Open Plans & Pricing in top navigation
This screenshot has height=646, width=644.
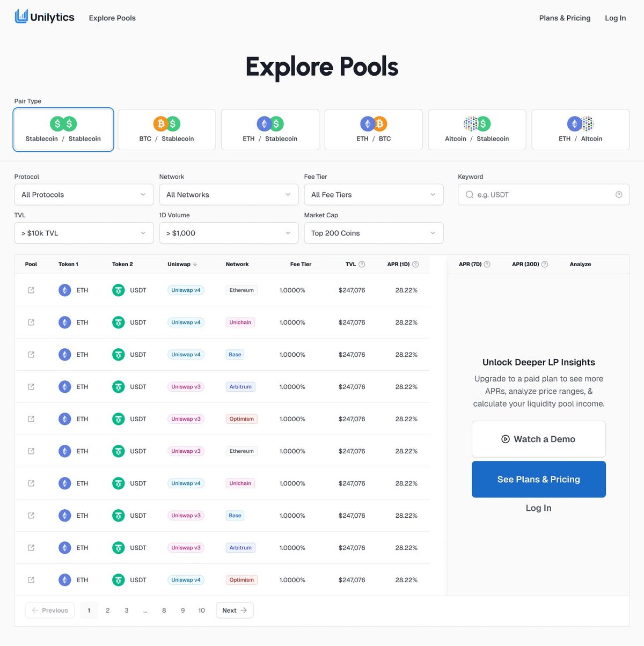point(565,18)
